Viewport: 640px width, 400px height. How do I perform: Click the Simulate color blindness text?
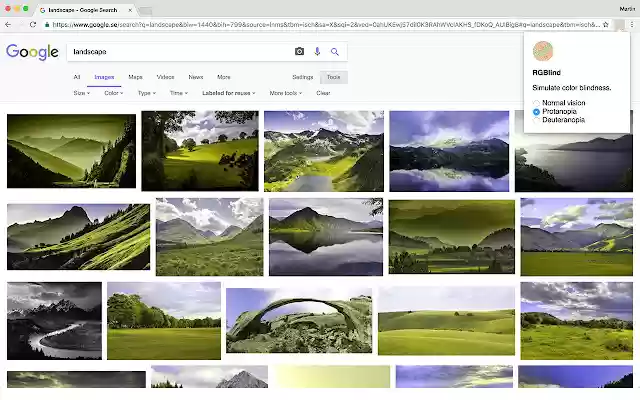coord(571,88)
